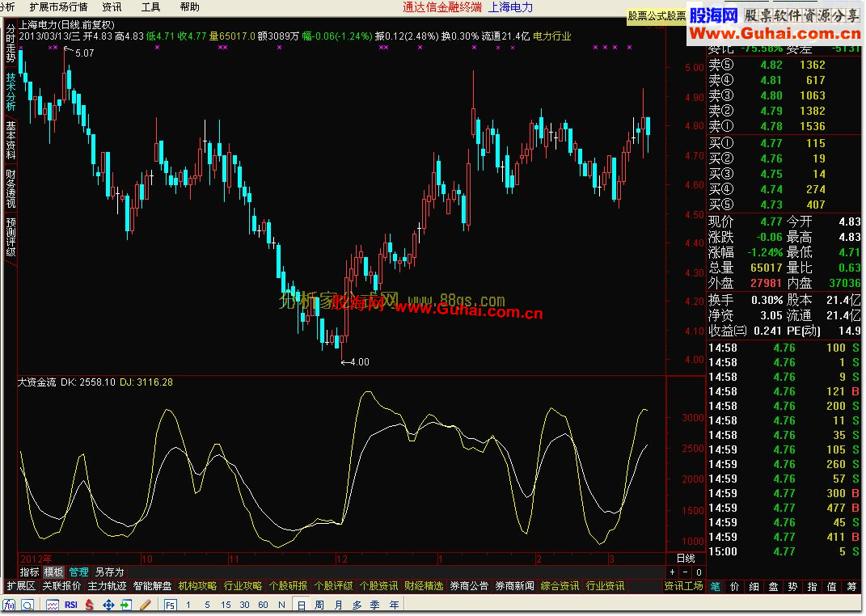Select the 盘 tab

[773, 587]
